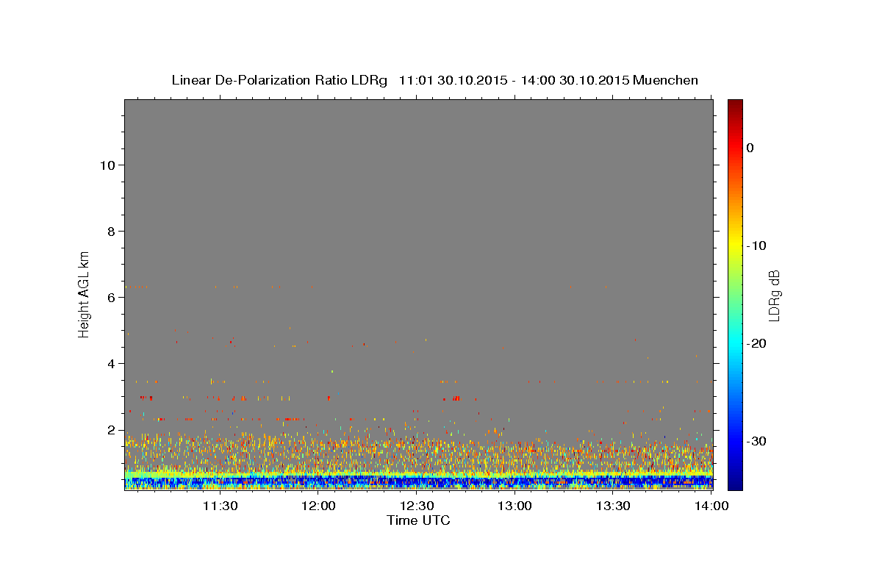This screenshot has width=882, height=588.
Task: Click the date range text '11:01 30.10.2015 - 14:00 30.10.2015'
Action: (513, 80)
